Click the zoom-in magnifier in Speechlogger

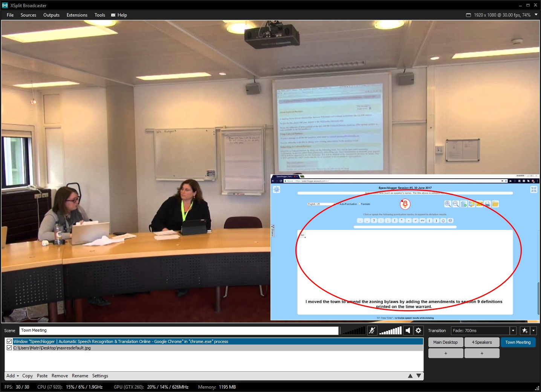click(448, 204)
